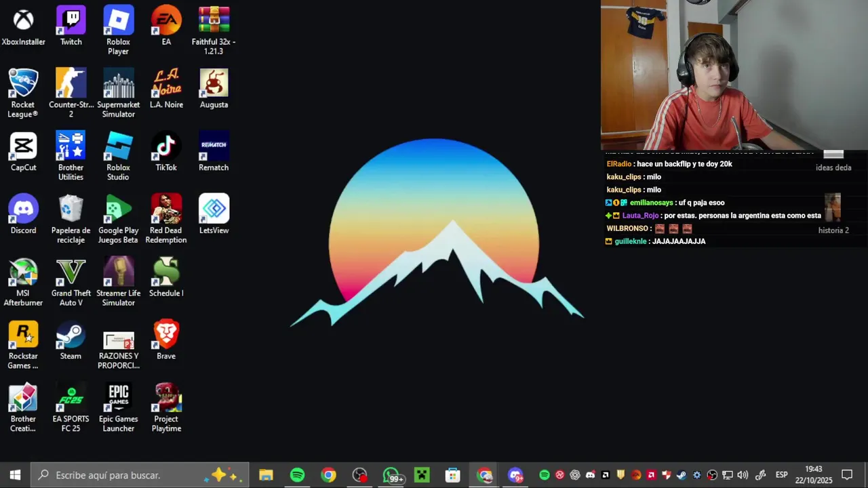
Task: Switch the ESP input language indicator
Action: pyautogui.click(x=781, y=475)
